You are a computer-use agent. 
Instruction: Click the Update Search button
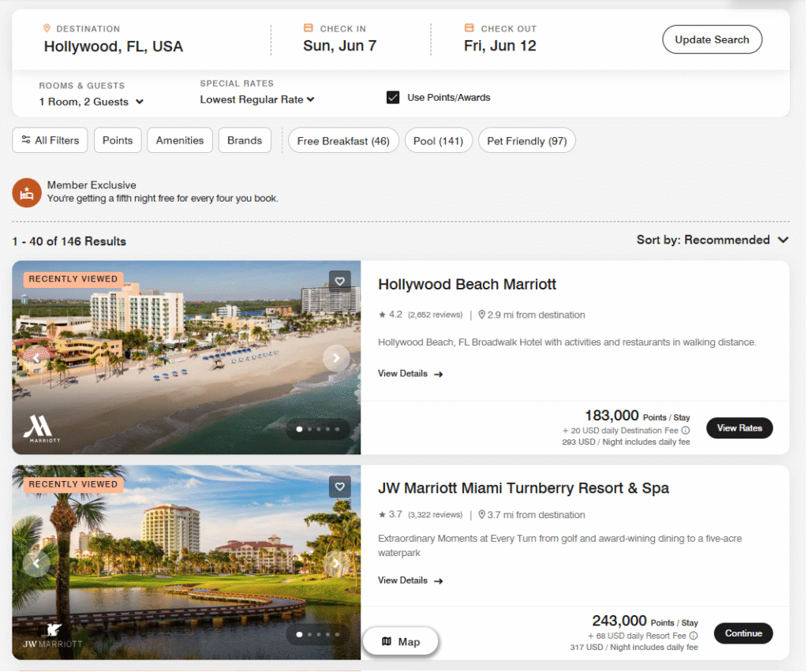point(712,39)
